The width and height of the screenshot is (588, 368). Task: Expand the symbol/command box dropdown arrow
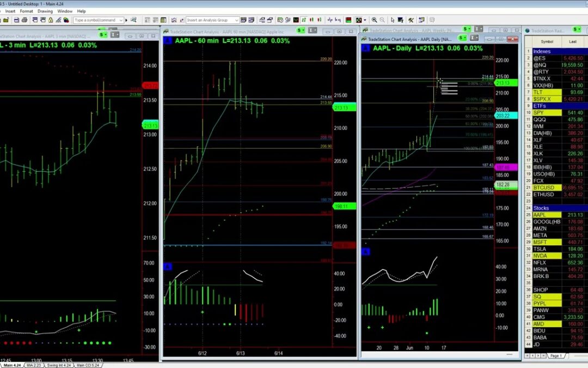point(121,20)
